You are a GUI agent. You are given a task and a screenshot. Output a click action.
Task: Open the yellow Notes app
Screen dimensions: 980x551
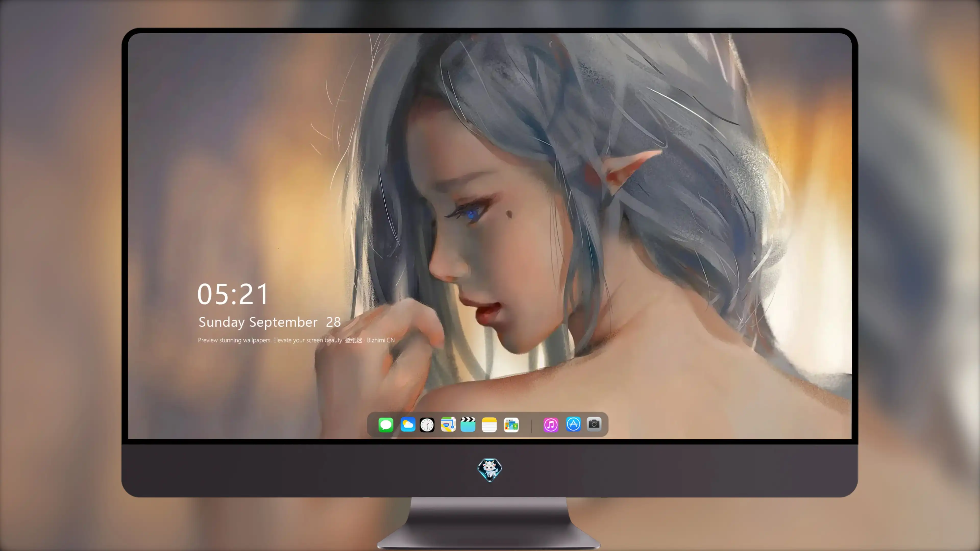point(489,425)
